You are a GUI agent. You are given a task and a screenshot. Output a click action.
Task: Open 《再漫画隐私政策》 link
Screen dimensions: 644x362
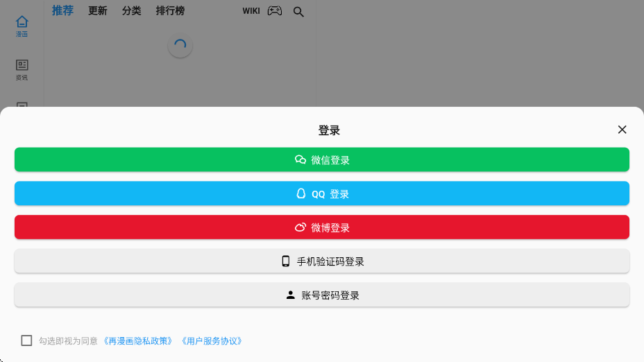pos(137,341)
